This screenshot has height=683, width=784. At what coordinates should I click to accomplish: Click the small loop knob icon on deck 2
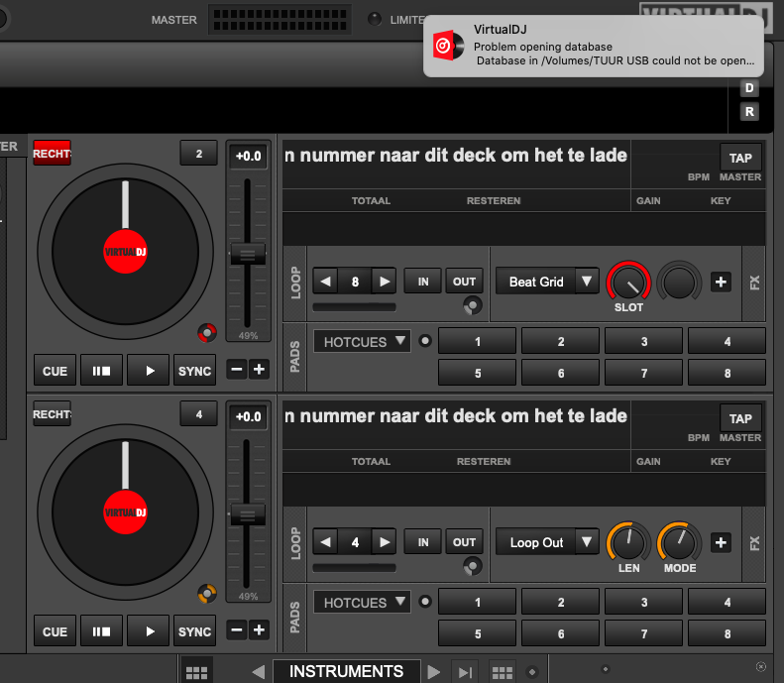click(473, 305)
